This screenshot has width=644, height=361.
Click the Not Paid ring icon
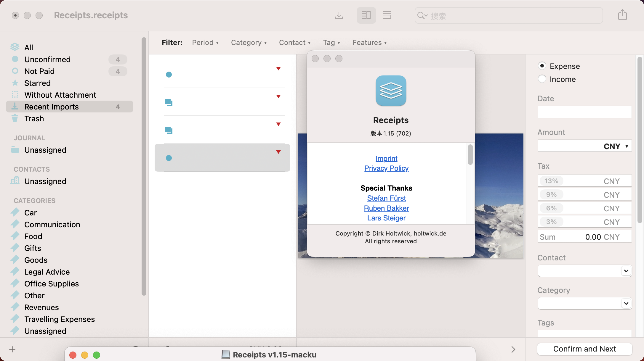tap(15, 71)
